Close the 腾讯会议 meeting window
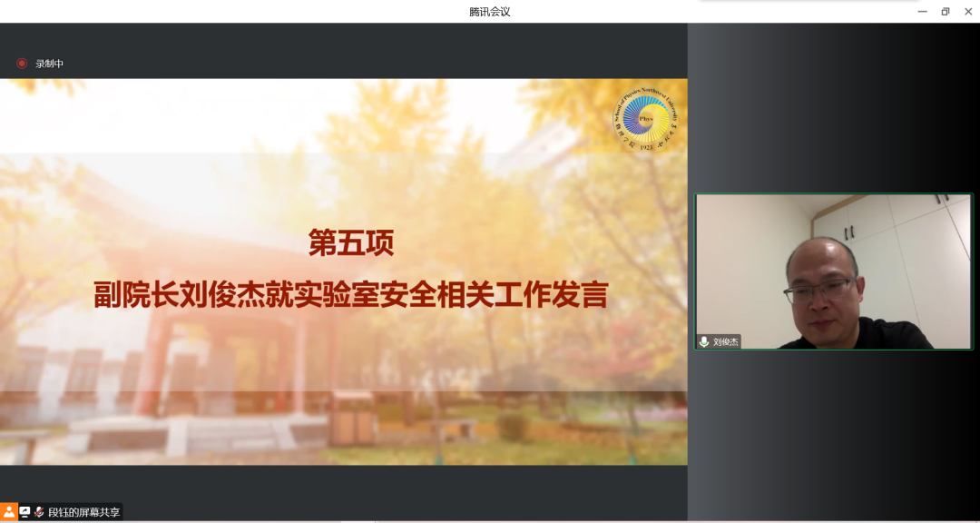980x523 pixels. pos(967,12)
